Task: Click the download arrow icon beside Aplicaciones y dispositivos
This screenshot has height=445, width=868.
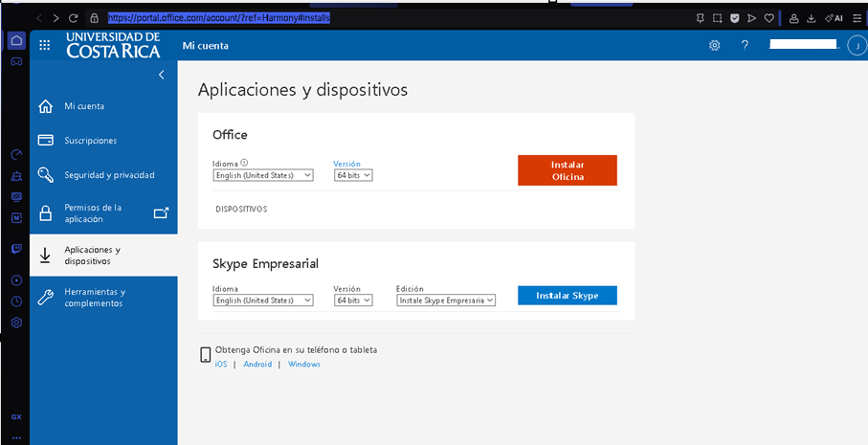Action: point(45,256)
